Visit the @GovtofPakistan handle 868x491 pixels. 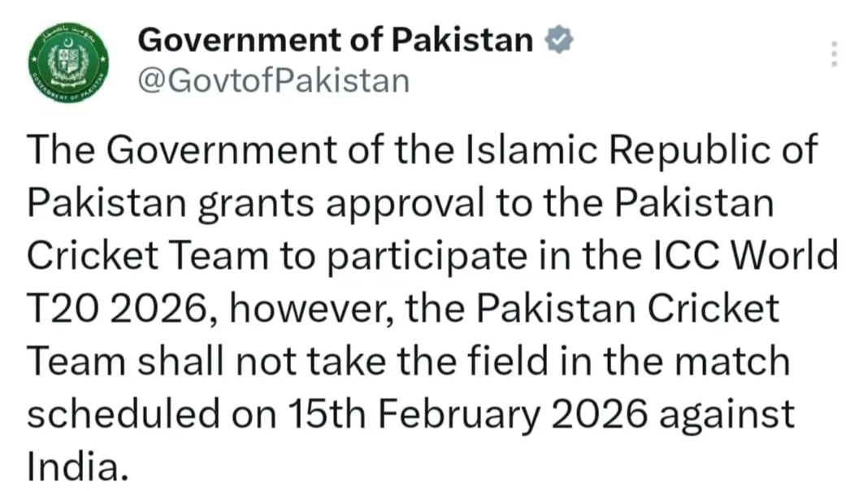pos(274,80)
